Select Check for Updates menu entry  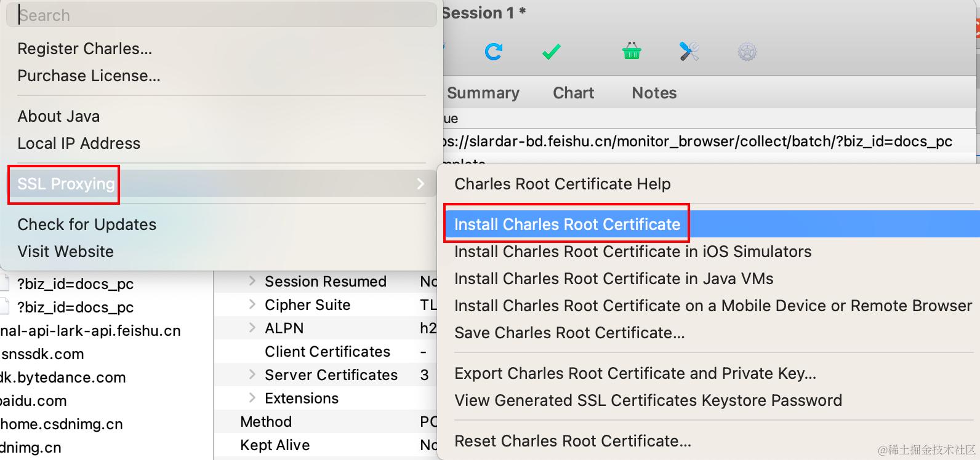[x=87, y=224]
